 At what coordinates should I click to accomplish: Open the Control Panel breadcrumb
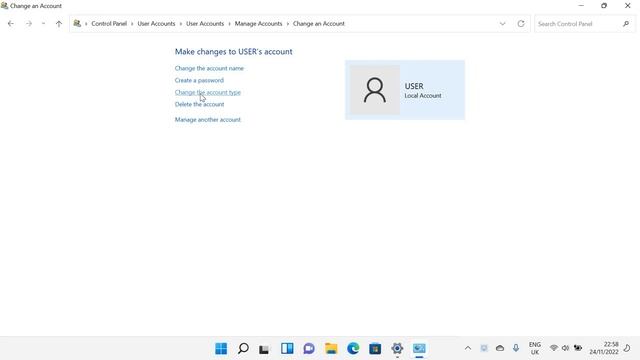109,24
